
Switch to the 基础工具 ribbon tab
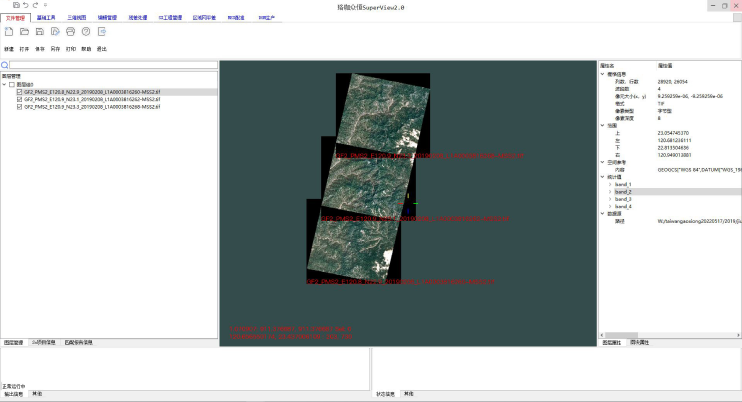click(46, 18)
